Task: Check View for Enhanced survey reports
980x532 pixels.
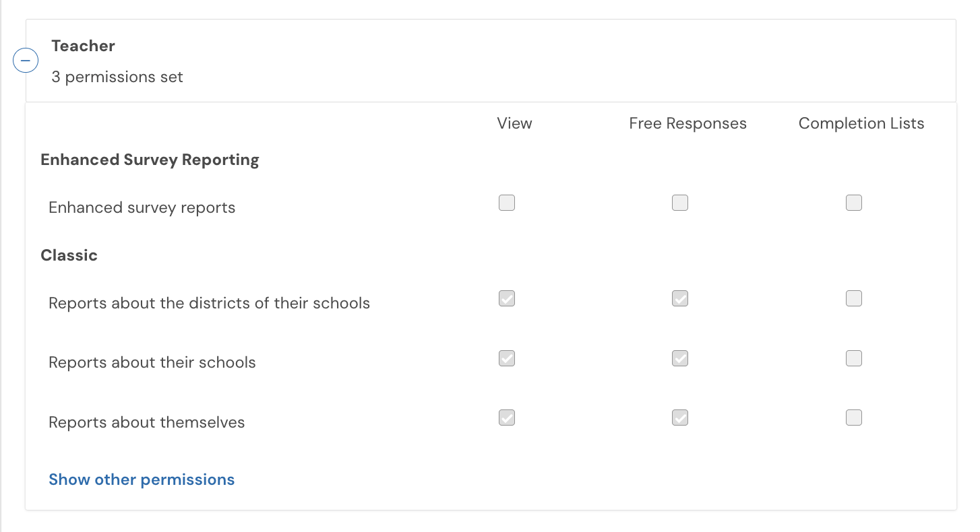Action: tap(507, 203)
